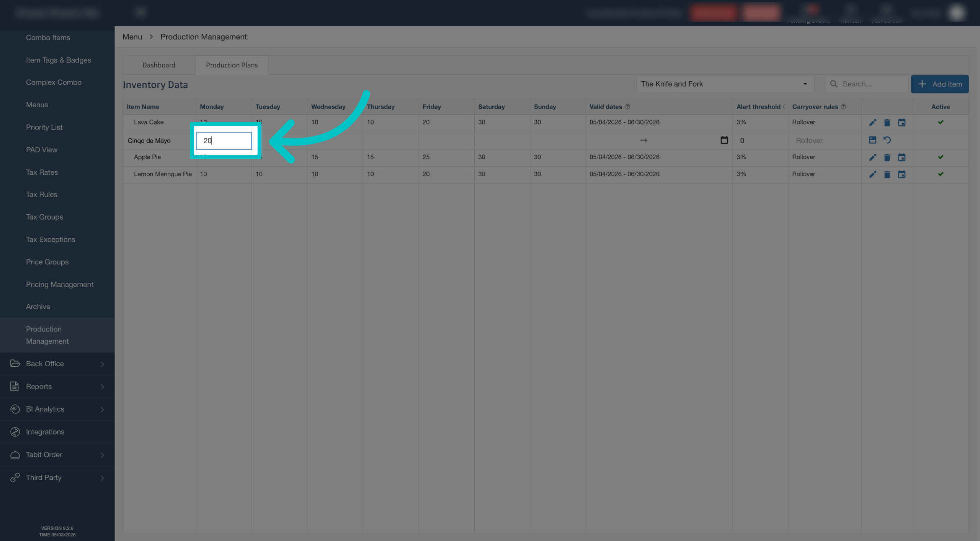Open Tax Exceptions in sidebar
The width and height of the screenshot is (980, 541).
coord(51,239)
